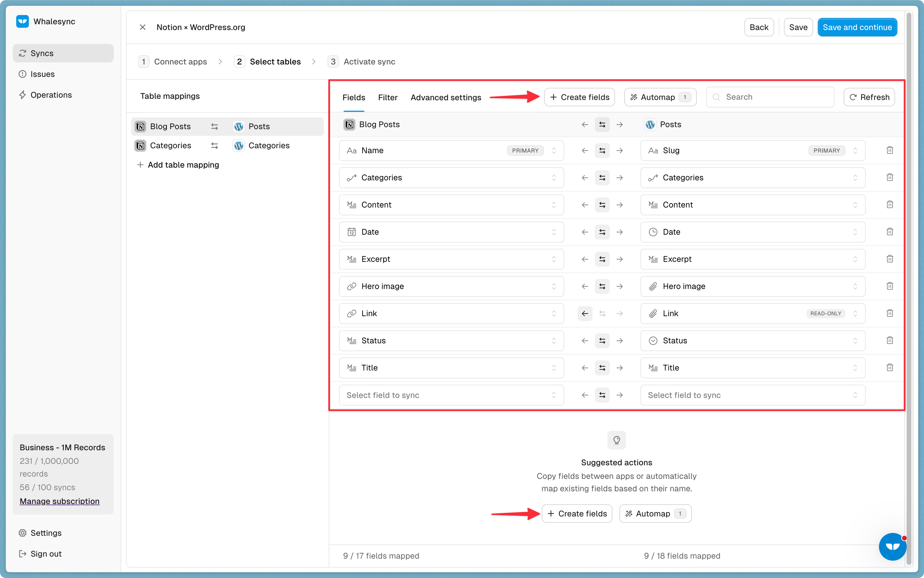
Task: Set Title row to right-direction sync
Action: [620, 368]
